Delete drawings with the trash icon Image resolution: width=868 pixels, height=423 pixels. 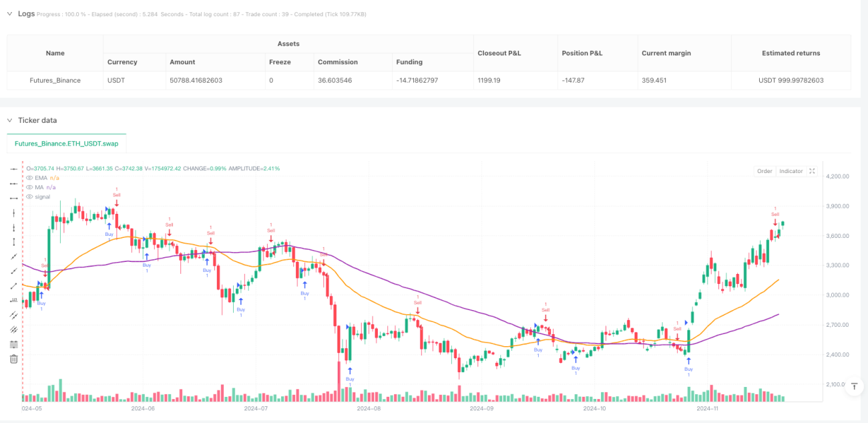(x=13, y=359)
